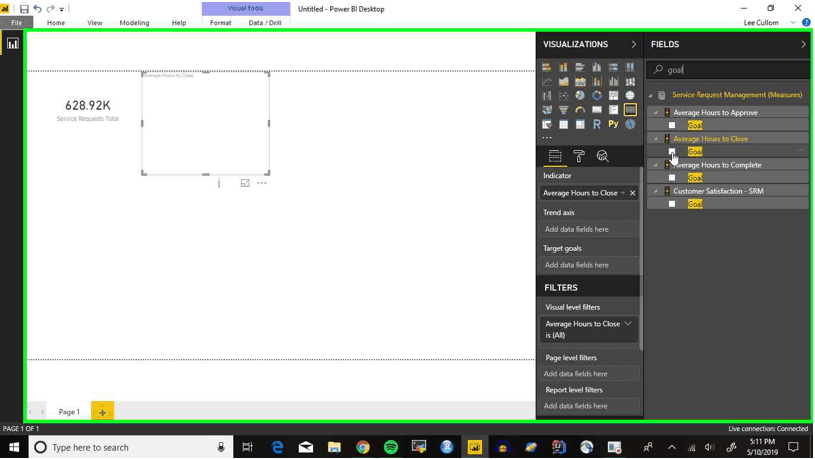
Task: Activate Focus mode on KPI visual
Action: (x=245, y=183)
